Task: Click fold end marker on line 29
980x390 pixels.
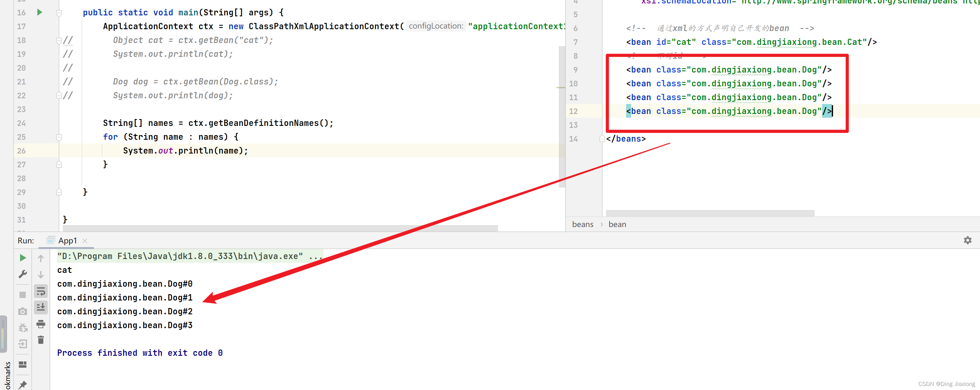Action: point(59,192)
